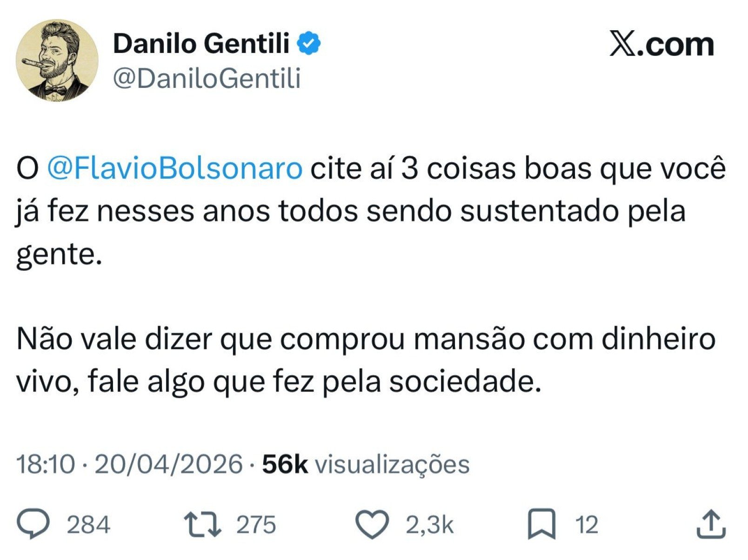Click the blue verified badge
This screenshot has width=748, height=560.
309,44
